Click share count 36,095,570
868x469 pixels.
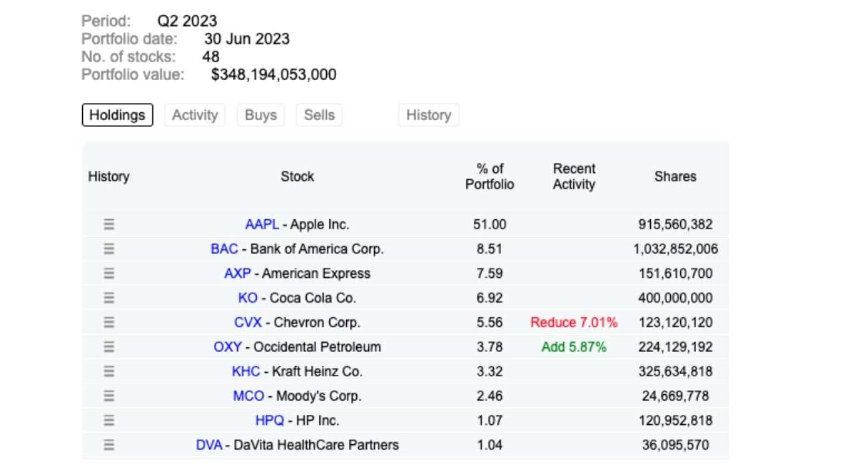[x=676, y=445]
